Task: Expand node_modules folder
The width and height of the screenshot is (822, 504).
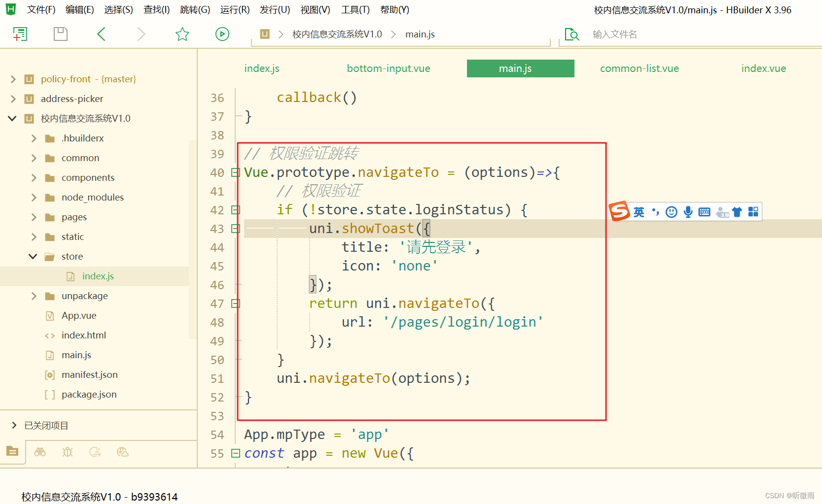Action: click(x=34, y=197)
